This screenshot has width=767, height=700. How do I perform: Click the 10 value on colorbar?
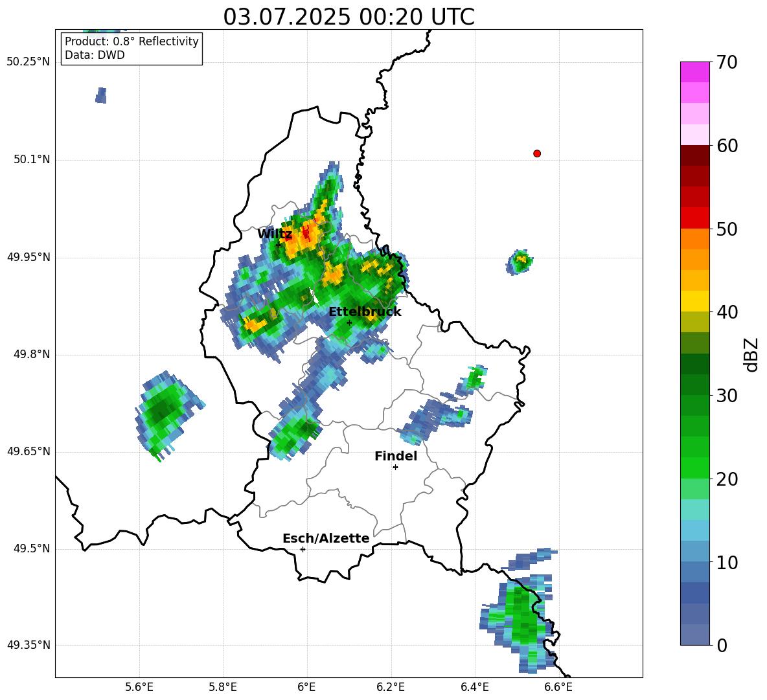click(727, 562)
